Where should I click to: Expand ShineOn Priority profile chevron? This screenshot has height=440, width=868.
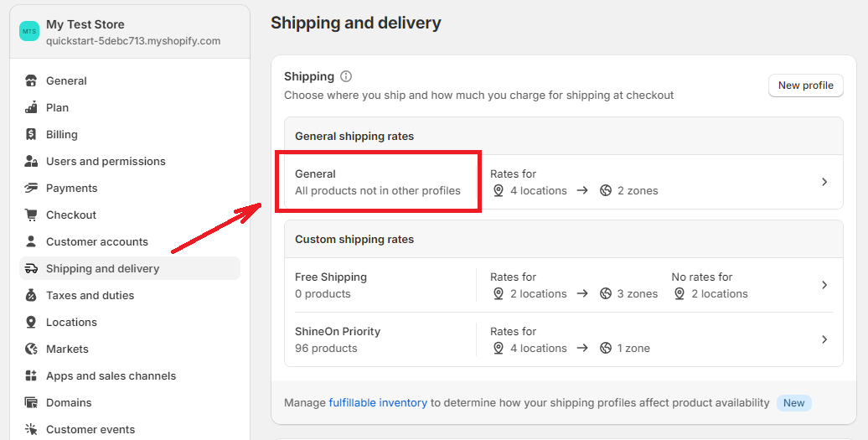(x=824, y=339)
